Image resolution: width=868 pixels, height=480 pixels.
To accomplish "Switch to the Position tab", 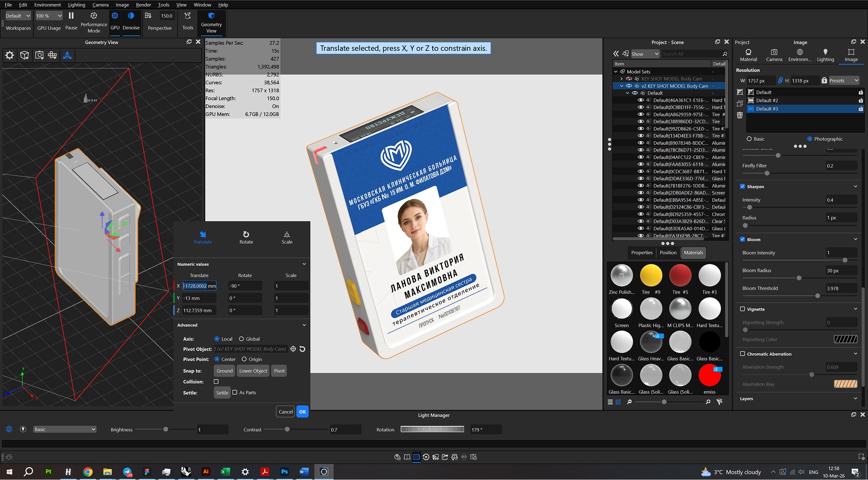I will coord(668,252).
